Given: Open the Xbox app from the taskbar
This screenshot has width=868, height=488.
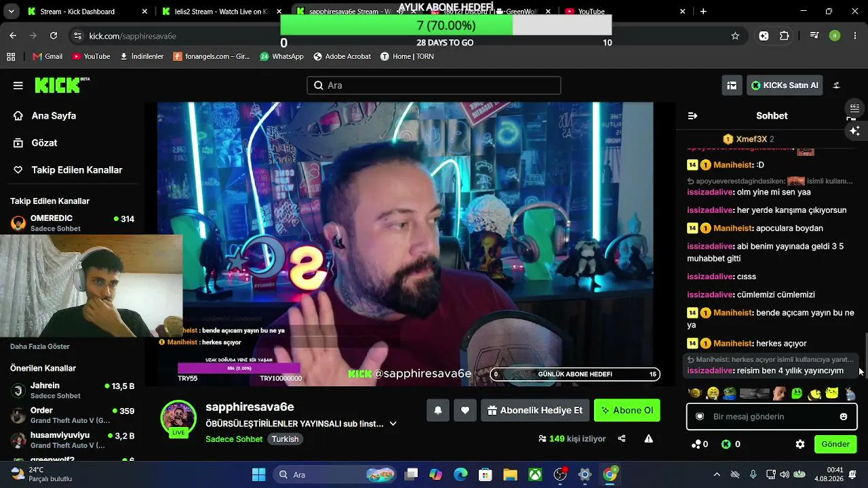Looking at the screenshot, I should [535, 474].
